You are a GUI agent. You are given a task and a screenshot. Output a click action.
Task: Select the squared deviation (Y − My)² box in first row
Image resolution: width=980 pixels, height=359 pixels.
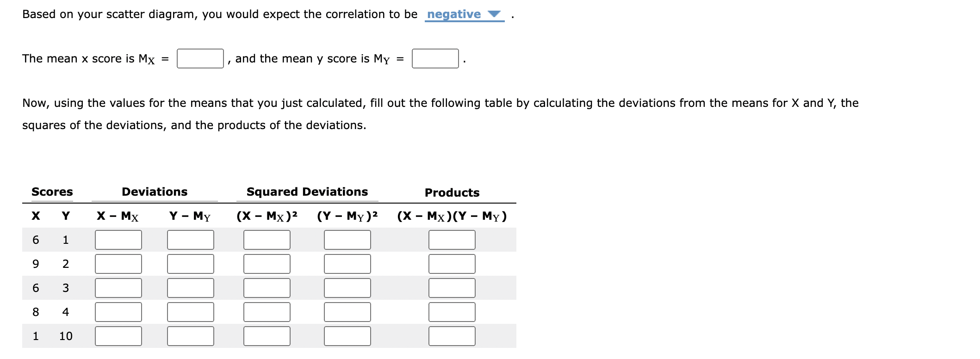(348, 240)
